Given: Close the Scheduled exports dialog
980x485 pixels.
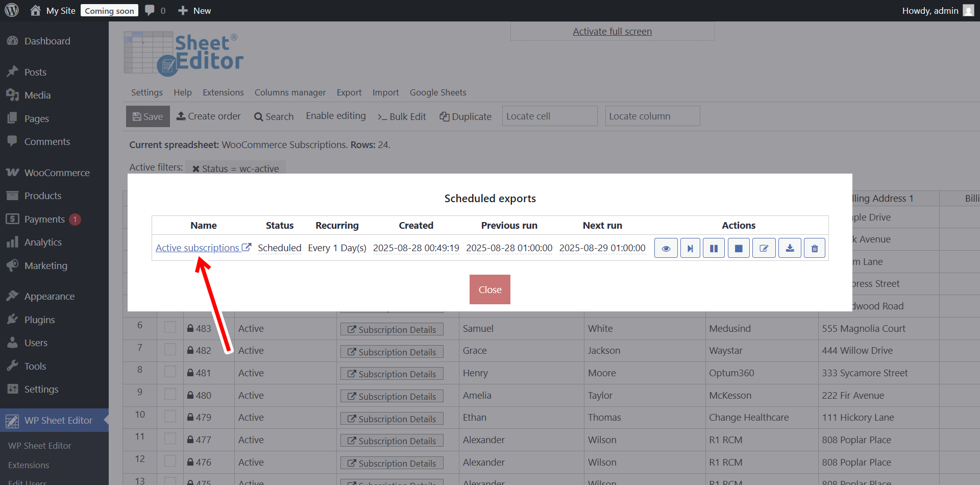Looking at the screenshot, I should (x=490, y=289).
